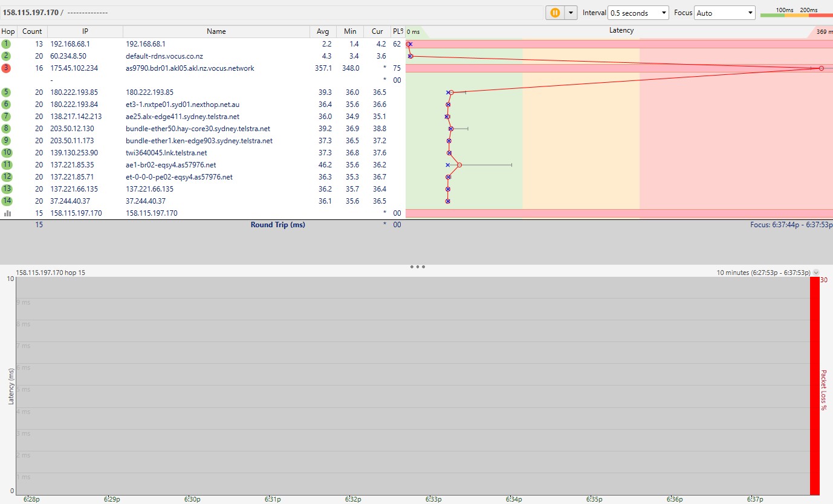Click the green hop 1 circle icon
833x504 pixels.
(7, 44)
